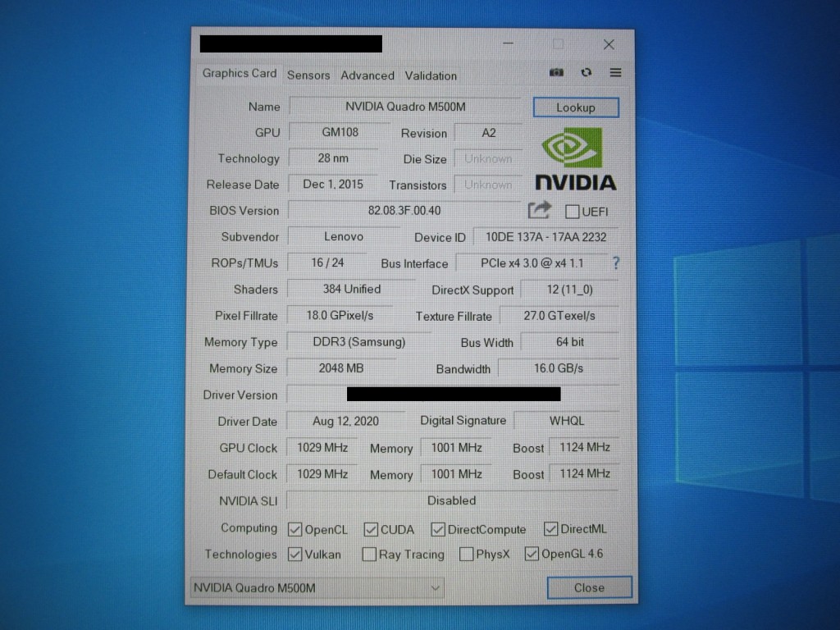Click the refresh icon in the toolbar
This screenshot has height=630, width=840.
[x=587, y=72]
